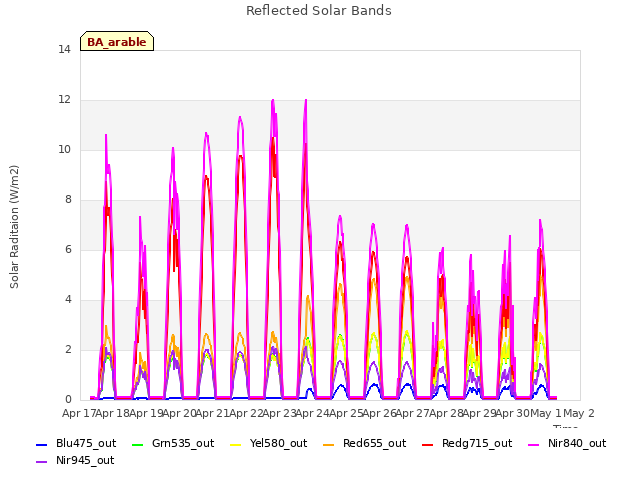Click the yellow Yel580_out color swatch

click(236, 444)
